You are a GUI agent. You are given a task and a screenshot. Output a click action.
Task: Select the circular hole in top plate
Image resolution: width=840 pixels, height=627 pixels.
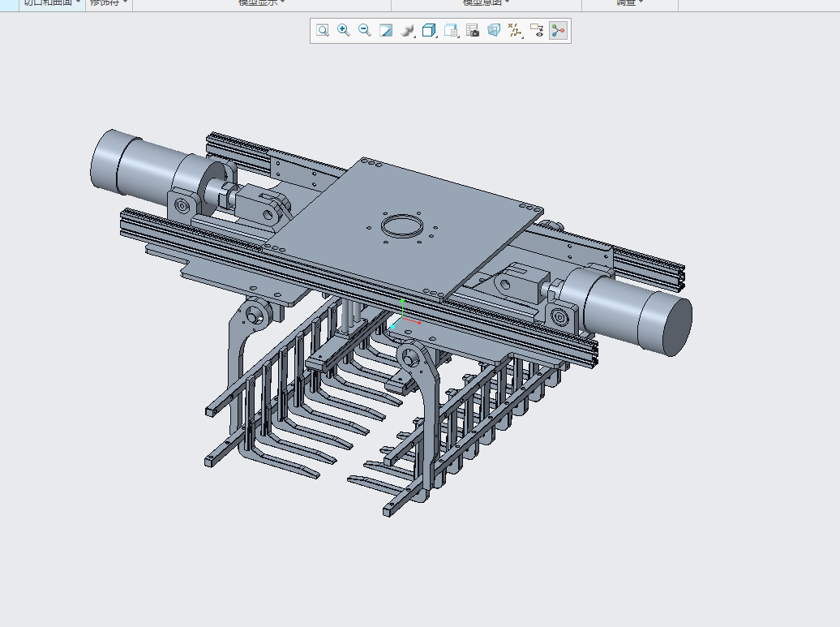click(401, 225)
